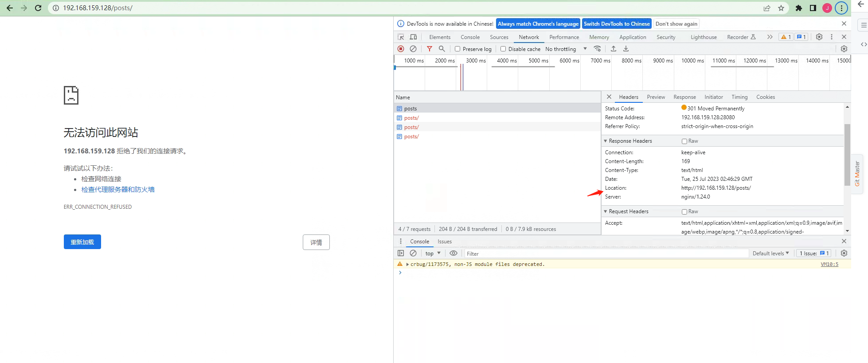
Task: Enable the Disable cache checkbox
Action: coord(503,49)
